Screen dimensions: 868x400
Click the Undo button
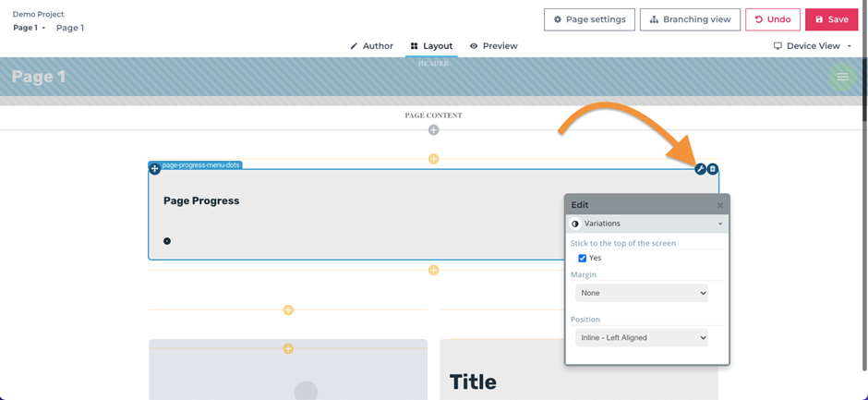[x=773, y=19]
